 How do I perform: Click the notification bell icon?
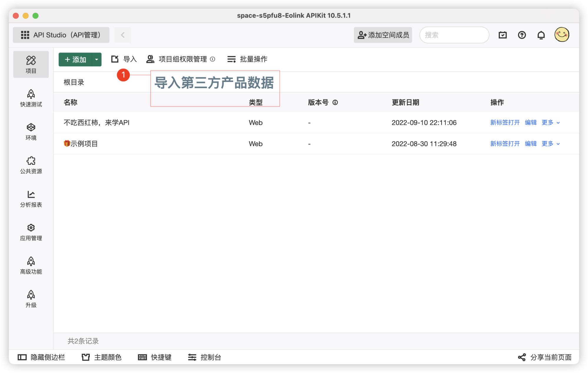point(541,35)
